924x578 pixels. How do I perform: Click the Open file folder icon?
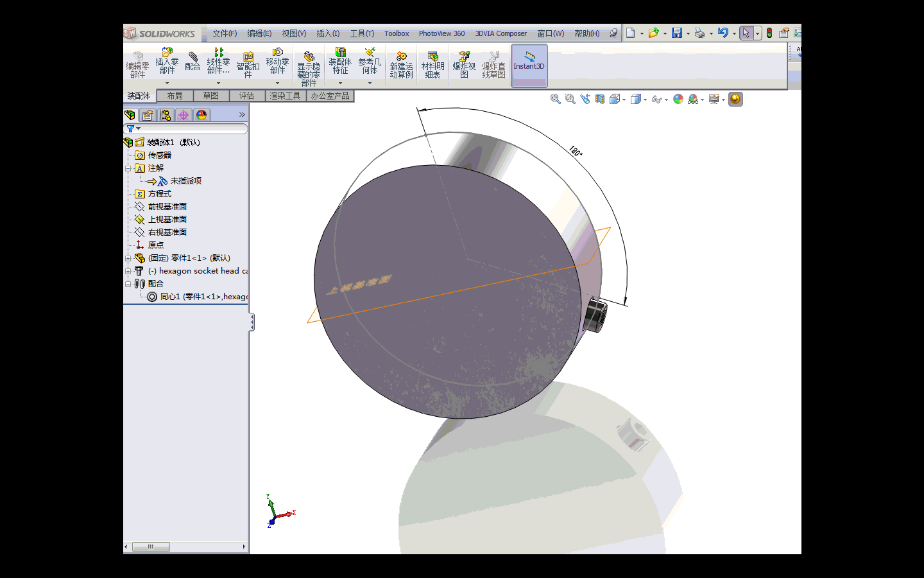653,33
